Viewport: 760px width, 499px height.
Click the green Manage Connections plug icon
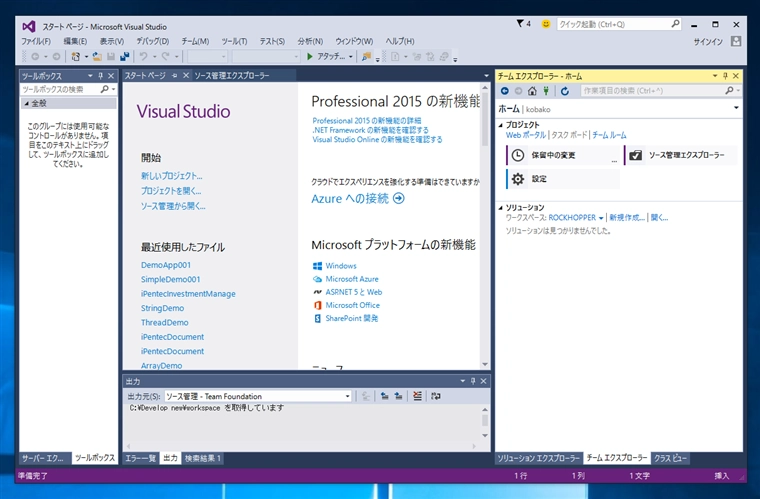tap(546, 91)
